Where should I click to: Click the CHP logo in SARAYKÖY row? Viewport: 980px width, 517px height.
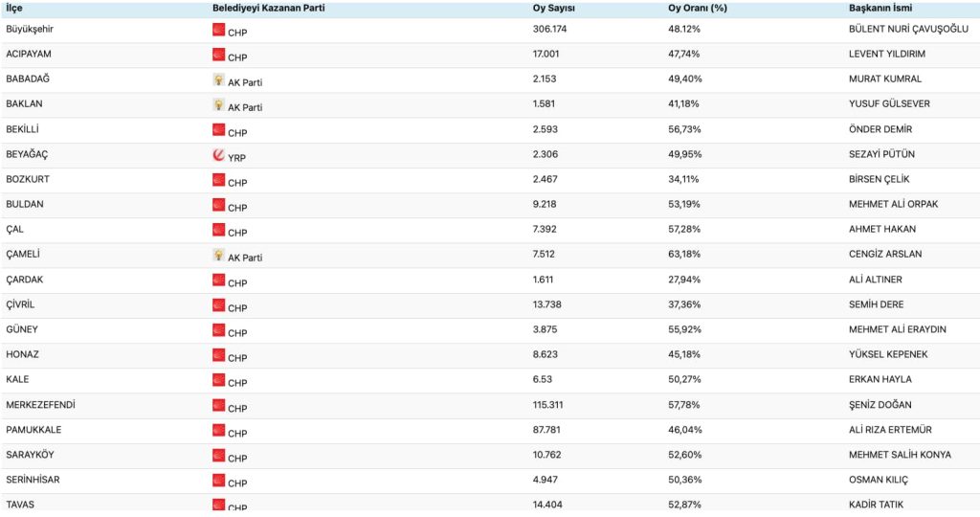click(218, 456)
